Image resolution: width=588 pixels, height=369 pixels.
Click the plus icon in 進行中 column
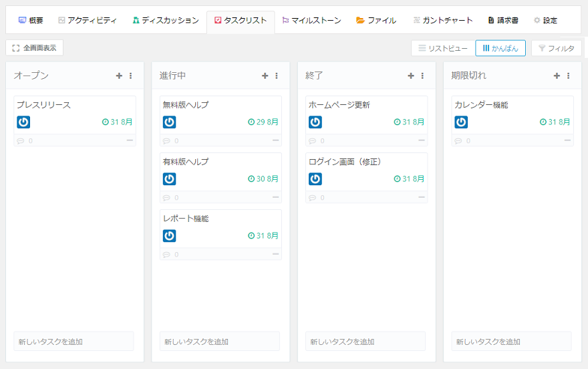(265, 76)
